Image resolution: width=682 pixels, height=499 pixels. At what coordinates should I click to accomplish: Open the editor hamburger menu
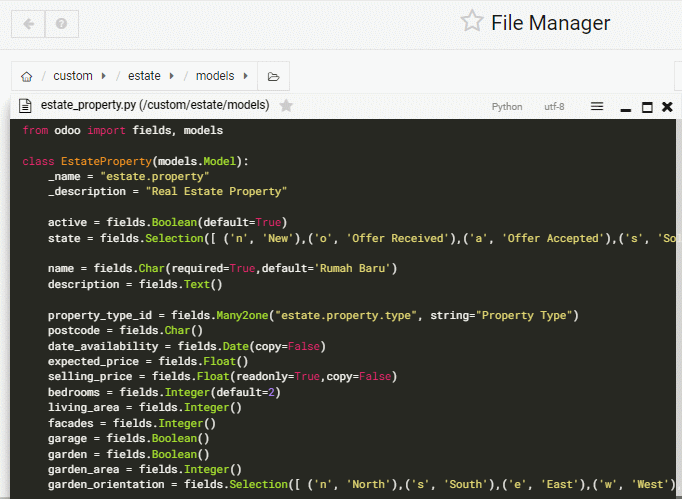tap(597, 106)
